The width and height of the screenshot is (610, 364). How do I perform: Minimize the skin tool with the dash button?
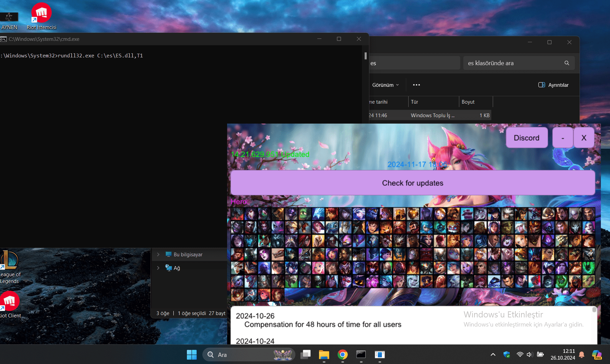pyautogui.click(x=563, y=138)
